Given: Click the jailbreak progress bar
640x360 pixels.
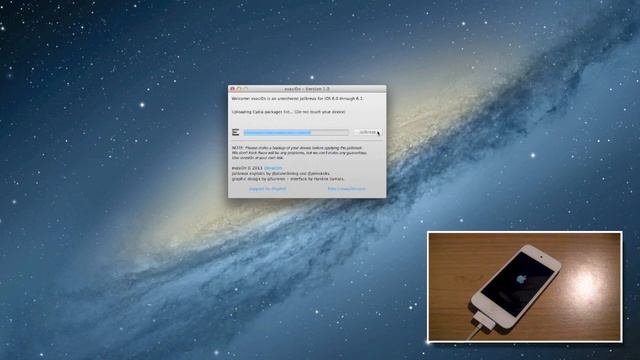Looking at the screenshot, I should pos(296,132).
